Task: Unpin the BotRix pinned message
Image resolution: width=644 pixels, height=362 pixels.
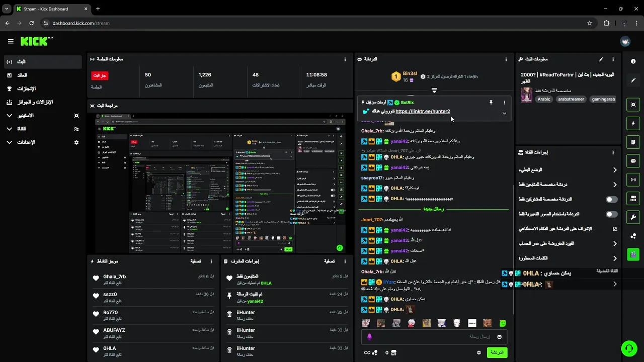Action: [491, 103]
